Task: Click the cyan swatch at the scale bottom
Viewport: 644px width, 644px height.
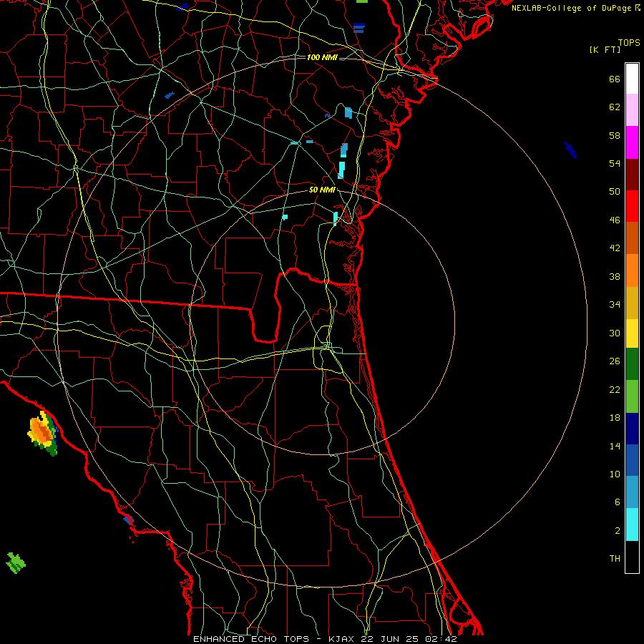Action: pyautogui.click(x=632, y=525)
